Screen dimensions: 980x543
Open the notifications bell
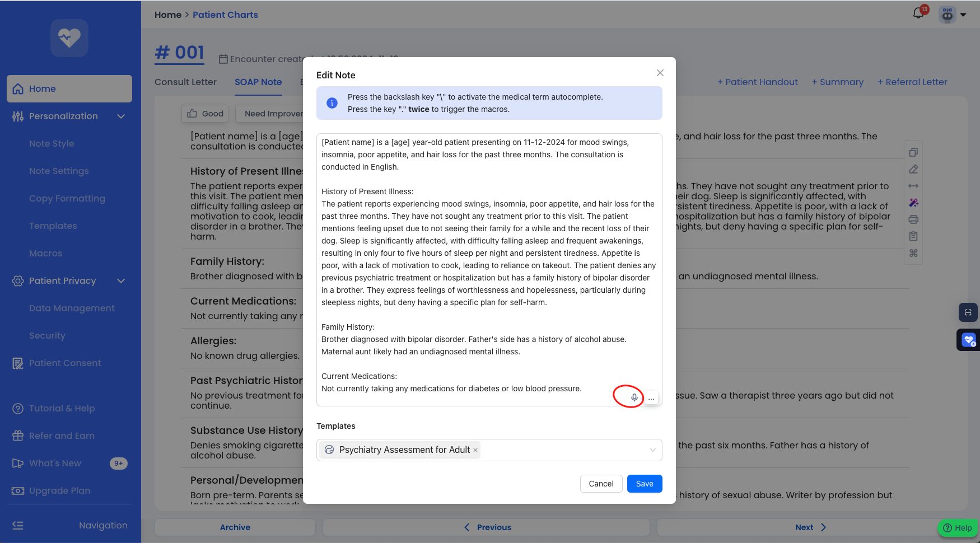918,13
